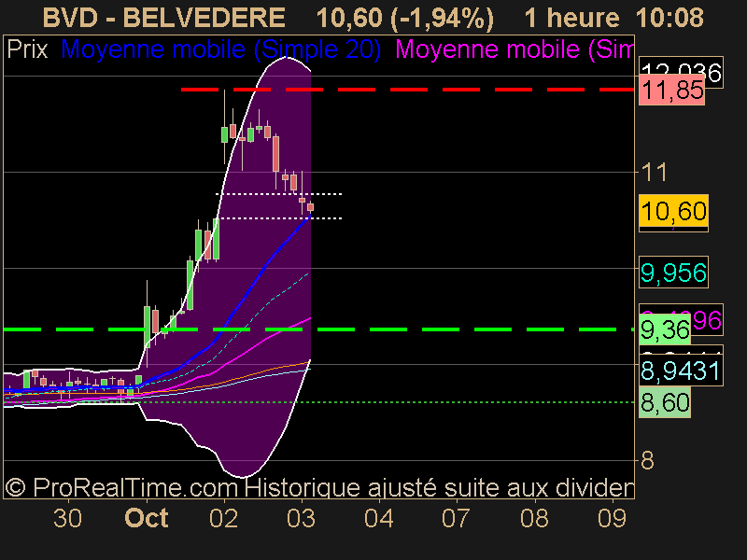Image resolution: width=747 pixels, height=560 pixels.
Task: Click the BVD - BELVEDERE title text
Action: click(164, 18)
